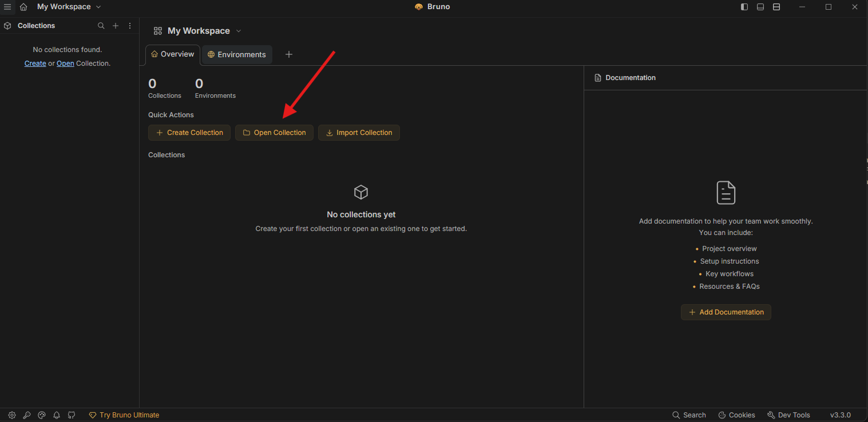Image resolution: width=868 pixels, height=422 pixels.
Task: Open the key icon in status bar
Action: [27, 415]
